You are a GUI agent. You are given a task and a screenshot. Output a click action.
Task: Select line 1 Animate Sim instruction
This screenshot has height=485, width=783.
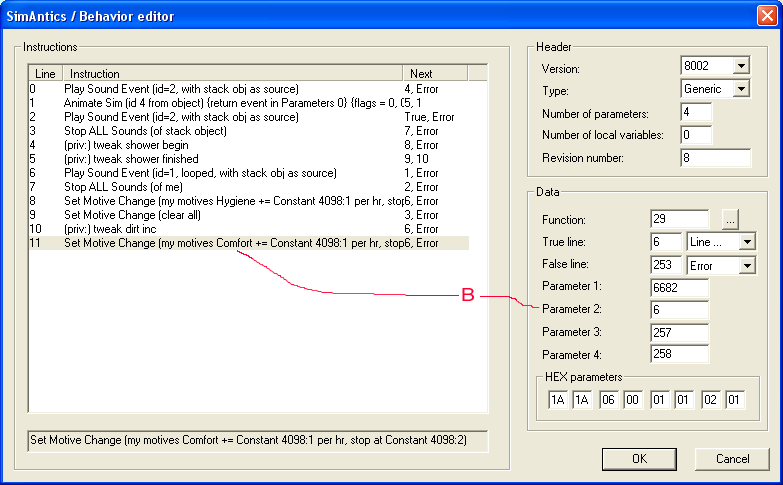249,103
